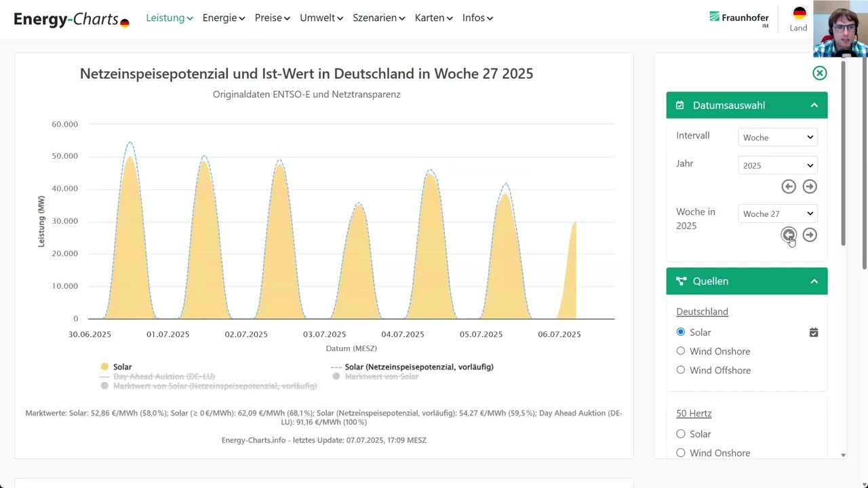This screenshot has height=488, width=868.
Task: Click the side panel vertical scrollbar
Action: (843, 152)
